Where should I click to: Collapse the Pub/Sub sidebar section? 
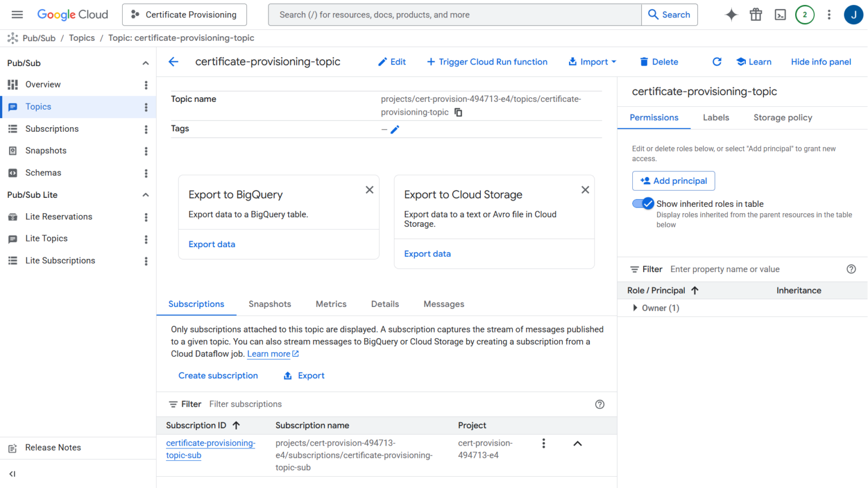[145, 63]
